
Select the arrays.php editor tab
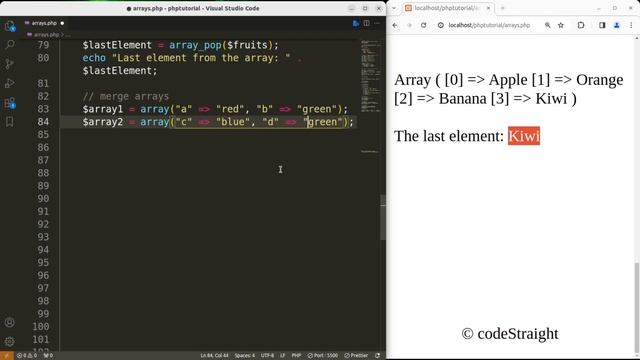44,23
